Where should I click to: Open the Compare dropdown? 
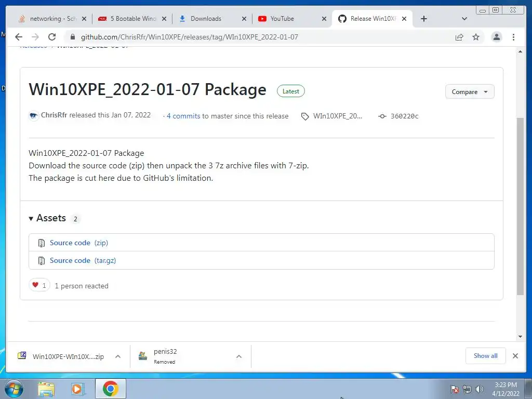point(470,91)
